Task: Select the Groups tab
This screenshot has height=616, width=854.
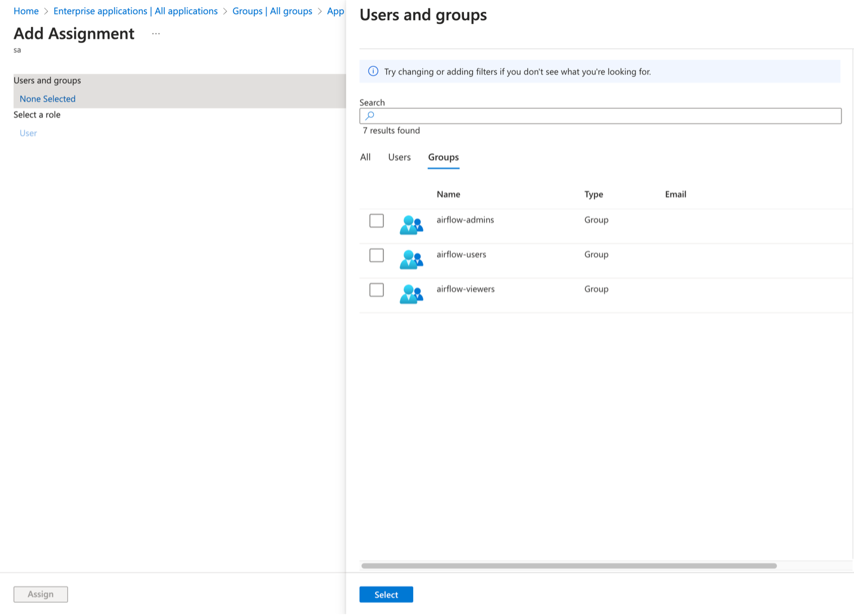Action: click(443, 158)
